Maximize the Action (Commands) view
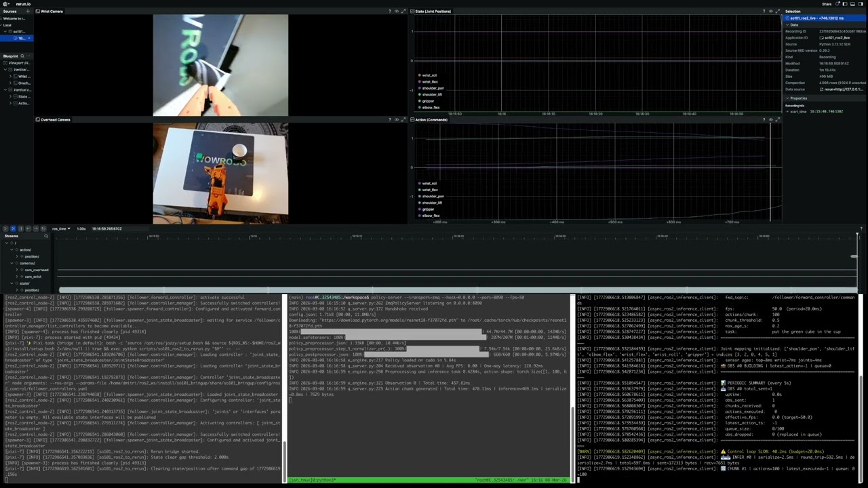The width and height of the screenshot is (868, 488). (777, 119)
